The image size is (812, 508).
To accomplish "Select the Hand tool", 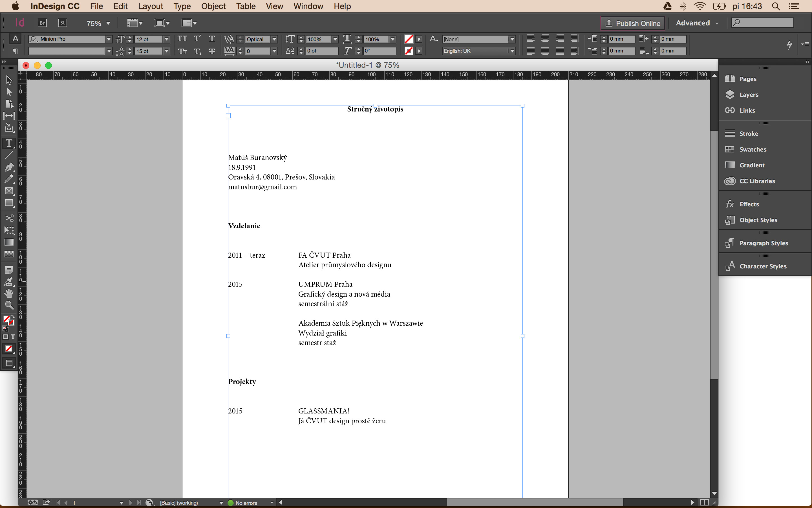I will [9, 294].
